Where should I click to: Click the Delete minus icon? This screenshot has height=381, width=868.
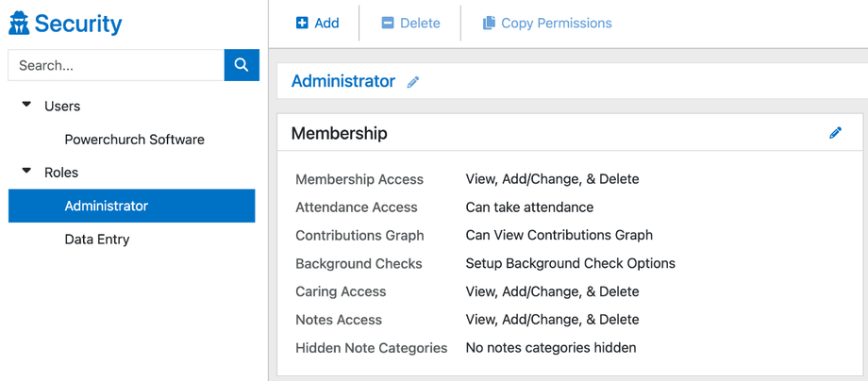388,24
